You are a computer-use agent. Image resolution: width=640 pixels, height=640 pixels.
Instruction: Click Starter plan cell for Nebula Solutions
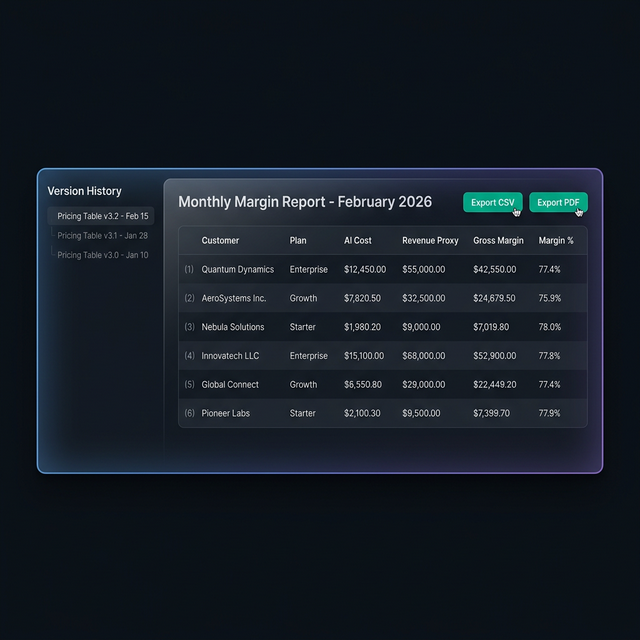(x=302, y=327)
